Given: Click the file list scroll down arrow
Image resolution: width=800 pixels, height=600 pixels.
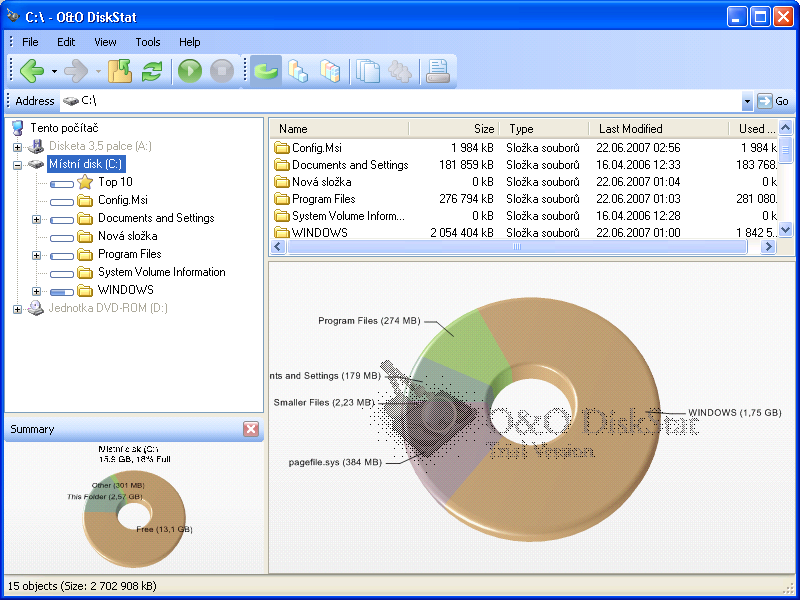Looking at the screenshot, I should pos(786,230).
